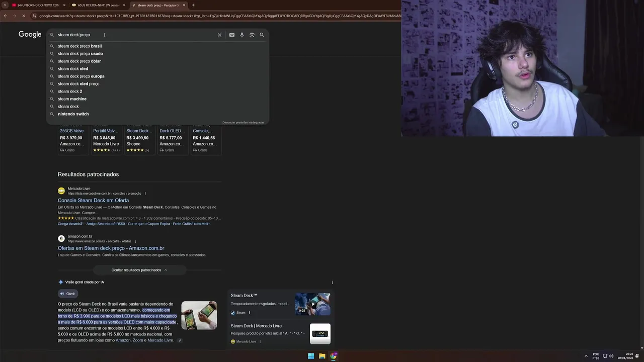Click the magnifier search submit icon
The width and height of the screenshot is (644, 362).
tap(262, 35)
